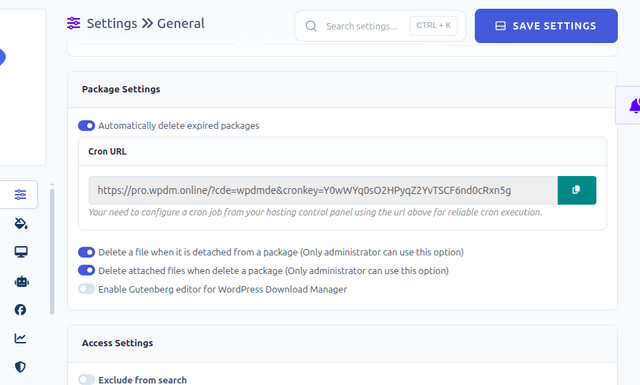Click the CTRL + K shortcut badge

[x=433, y=25]
